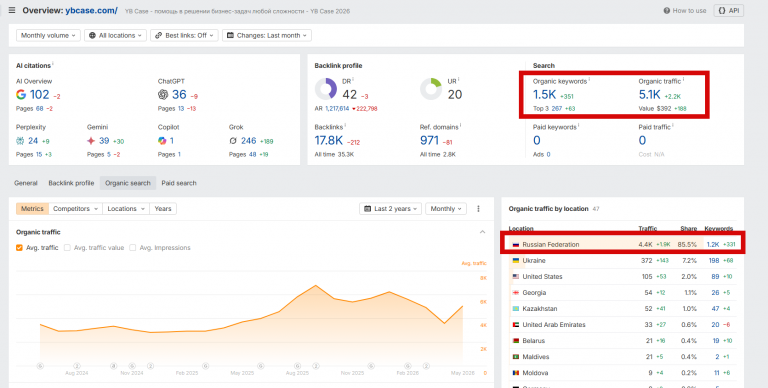The height and width of the screenshot is (388, 768).
Task: Open the chart three-dot options menu
Action: pyautogui.click(x=479, y=209)
